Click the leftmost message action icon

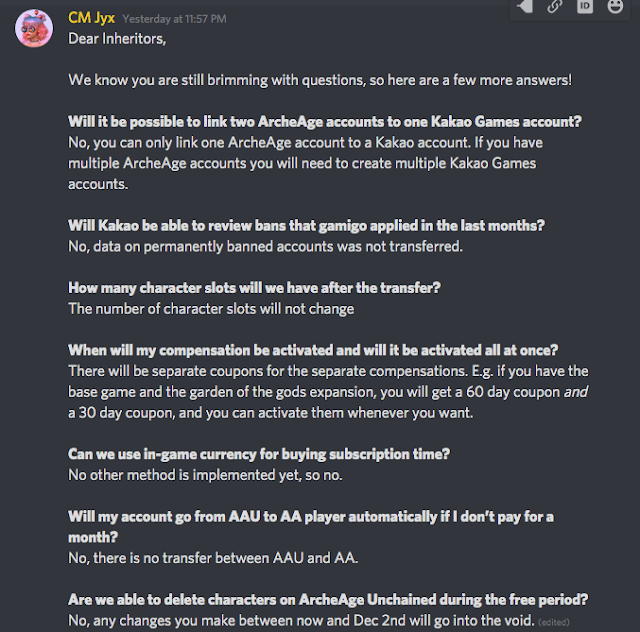click(x=525, y=7)
